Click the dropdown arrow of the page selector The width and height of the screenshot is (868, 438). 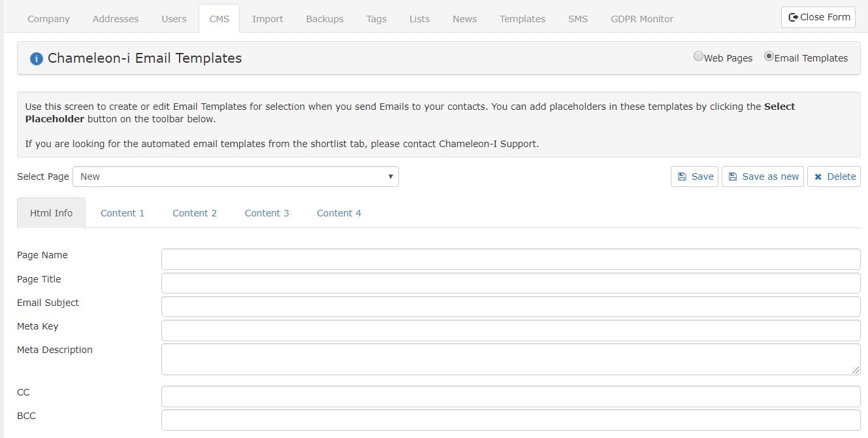pos(391,177)
